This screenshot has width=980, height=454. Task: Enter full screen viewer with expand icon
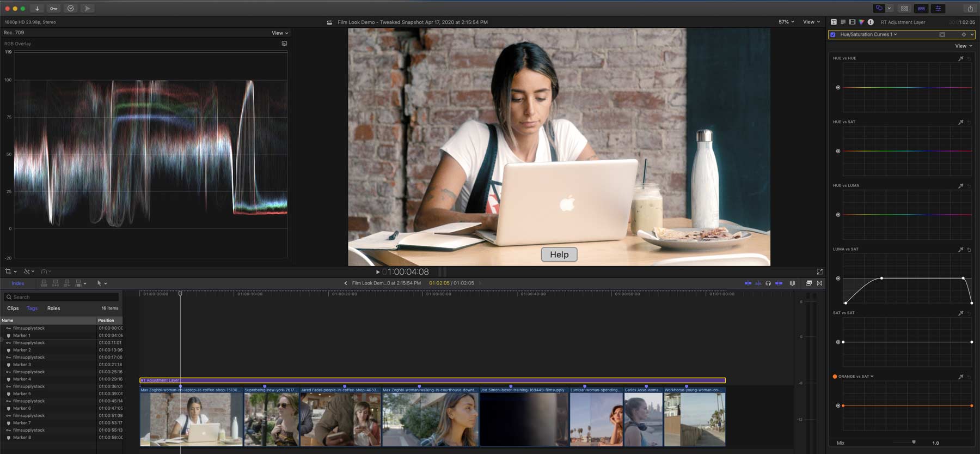pos(819,271)
